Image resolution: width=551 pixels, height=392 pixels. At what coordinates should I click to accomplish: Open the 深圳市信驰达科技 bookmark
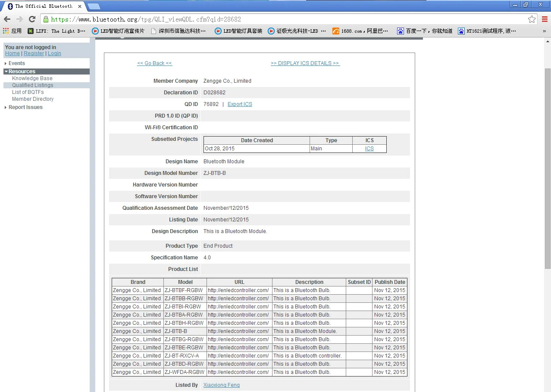(x=179, y=31)
